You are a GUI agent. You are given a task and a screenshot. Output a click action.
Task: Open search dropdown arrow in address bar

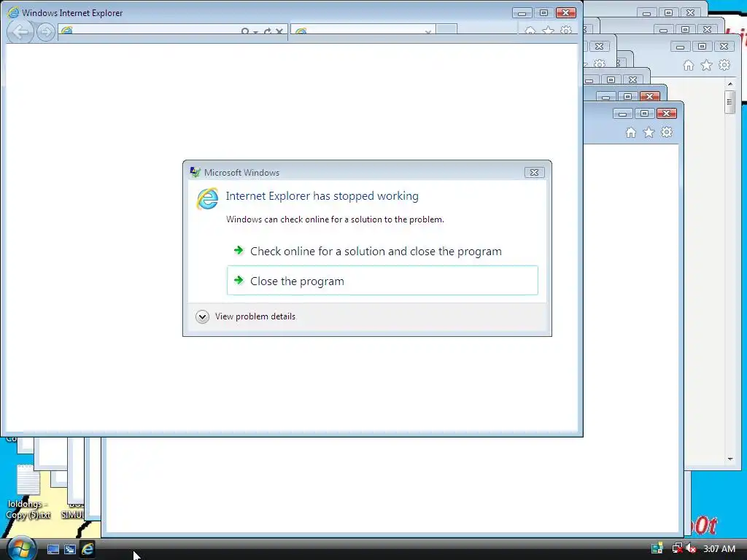256,32
